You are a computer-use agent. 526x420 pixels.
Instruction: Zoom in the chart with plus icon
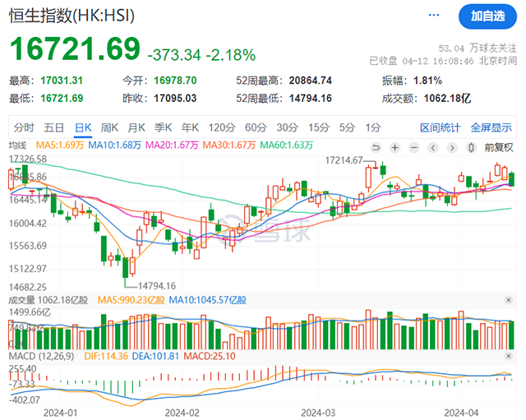click(394, 148)
